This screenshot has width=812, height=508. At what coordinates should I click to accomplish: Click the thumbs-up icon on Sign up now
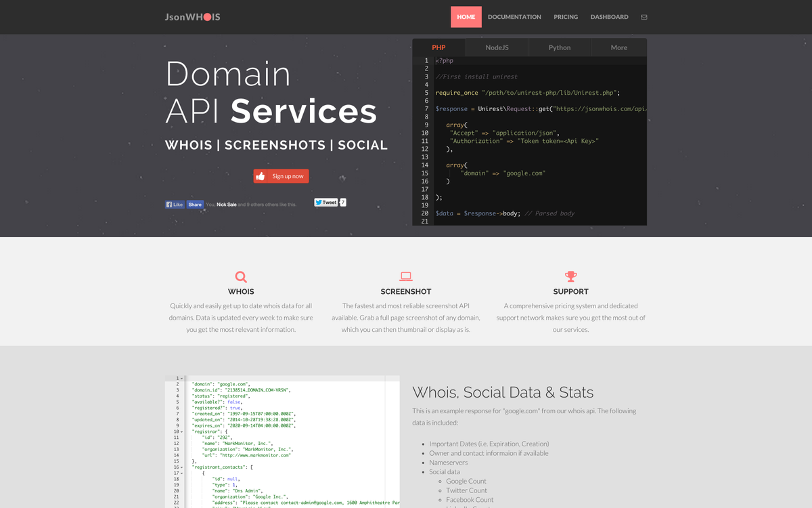coord(261,176)
